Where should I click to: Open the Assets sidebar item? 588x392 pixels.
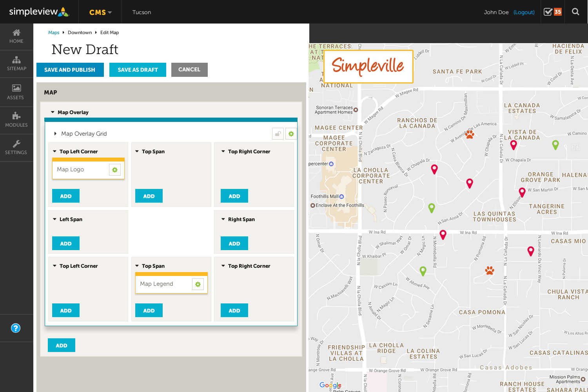[x=16, y=92]
